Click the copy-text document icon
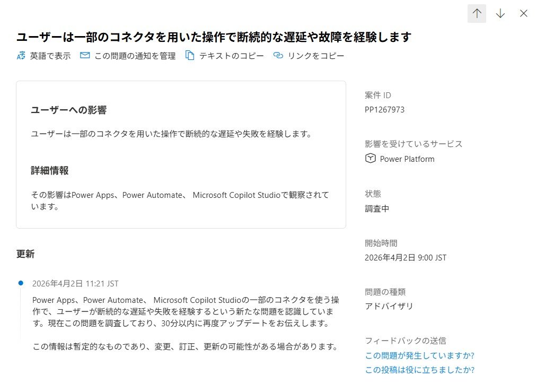This screenshot has height=392, width=545. pyautogui.click(x=189, y=55)
